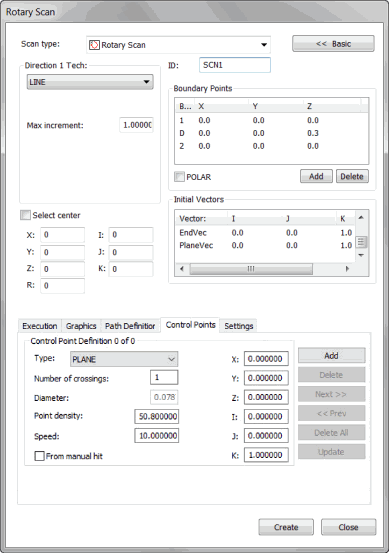This screenshot has width=389, height=553.
Task: Select the EndVec row in Initial Vectors
Action: pyautogui.click(x=265, y=232)
